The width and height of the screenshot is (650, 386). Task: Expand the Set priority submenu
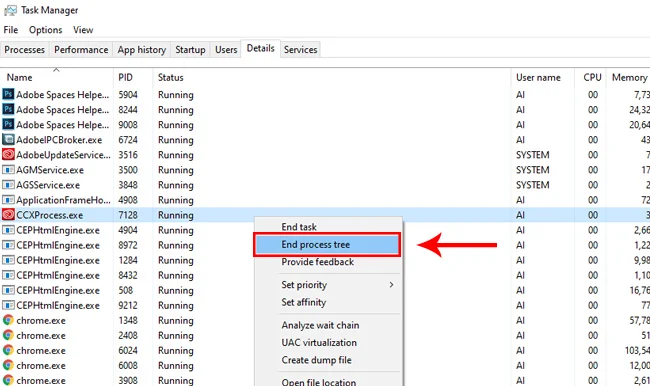(328, 285)
